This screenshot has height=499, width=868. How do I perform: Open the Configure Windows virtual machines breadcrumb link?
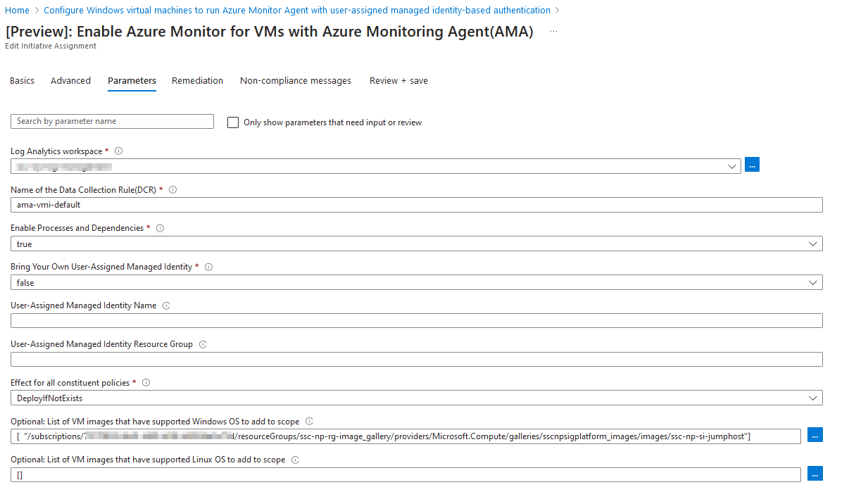click(296, 10)
